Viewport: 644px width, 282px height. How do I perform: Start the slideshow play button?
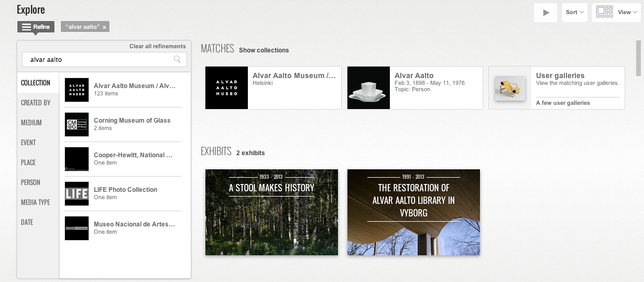[545, 12]
